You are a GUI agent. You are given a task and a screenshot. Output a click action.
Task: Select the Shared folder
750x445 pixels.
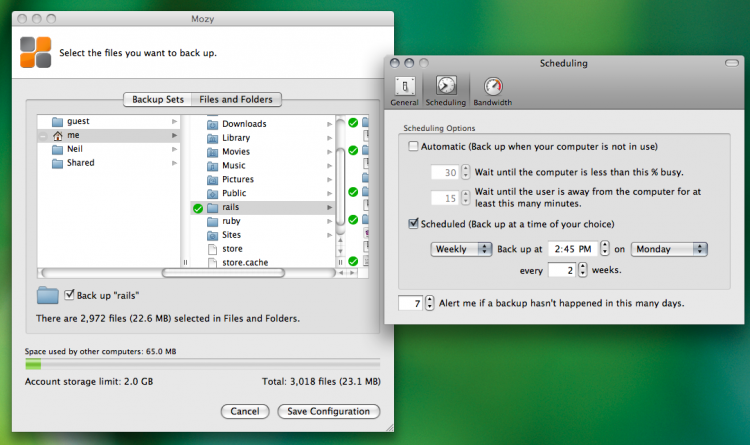108,163
